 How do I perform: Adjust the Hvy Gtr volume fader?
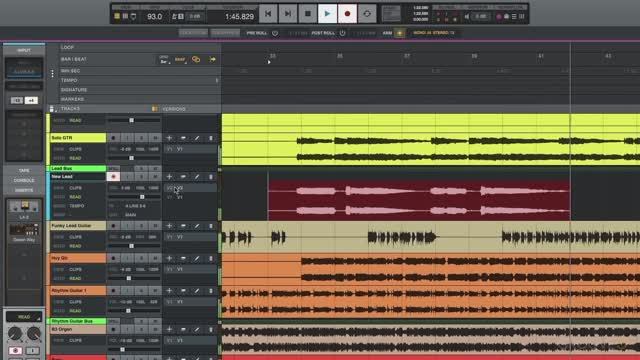pyautogui.click(x=129, y=278)
